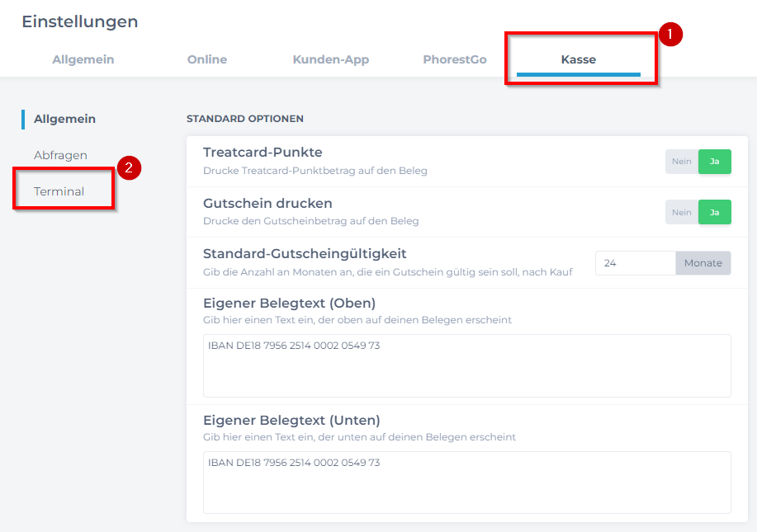
Task: Switch Gutschein drucken to Nein
Action: point(681,212)
